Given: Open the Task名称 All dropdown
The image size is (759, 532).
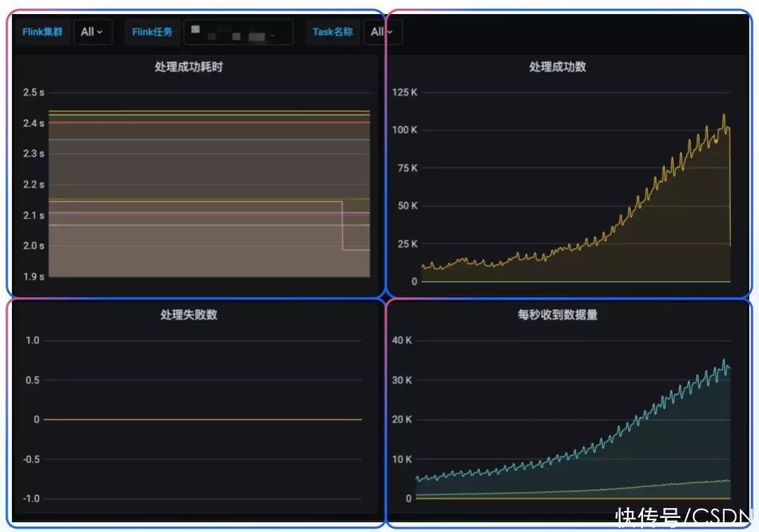Looking at the screenshot, I should 382,32.
